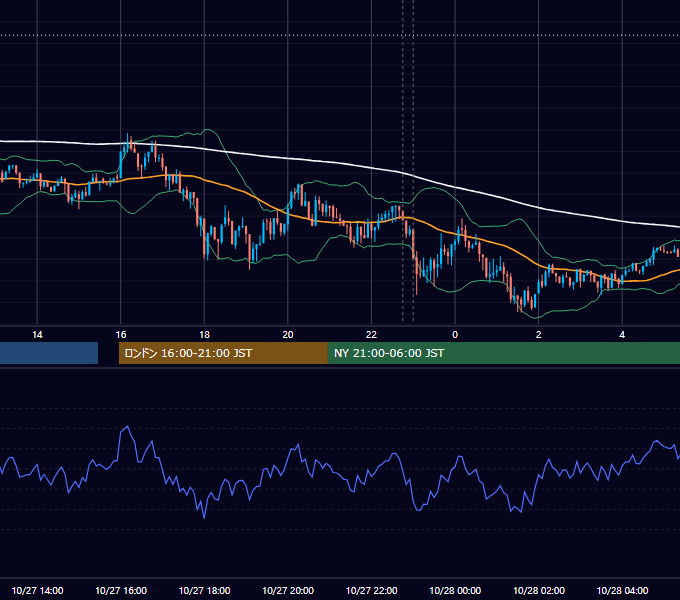This screenshot has width=680, height=600.
Task: Click the 22 hour axis label
Action: point(371,335)
